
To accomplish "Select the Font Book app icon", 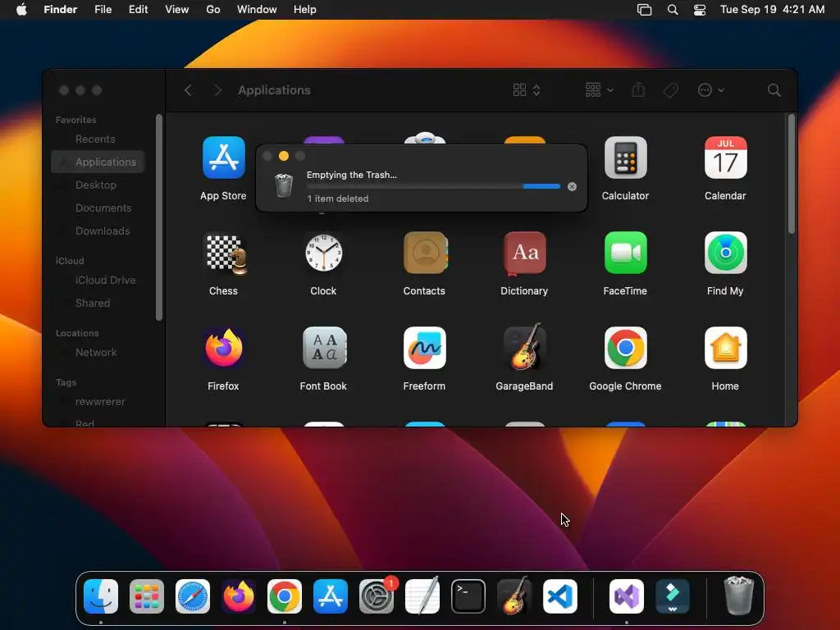I will 323,348.
